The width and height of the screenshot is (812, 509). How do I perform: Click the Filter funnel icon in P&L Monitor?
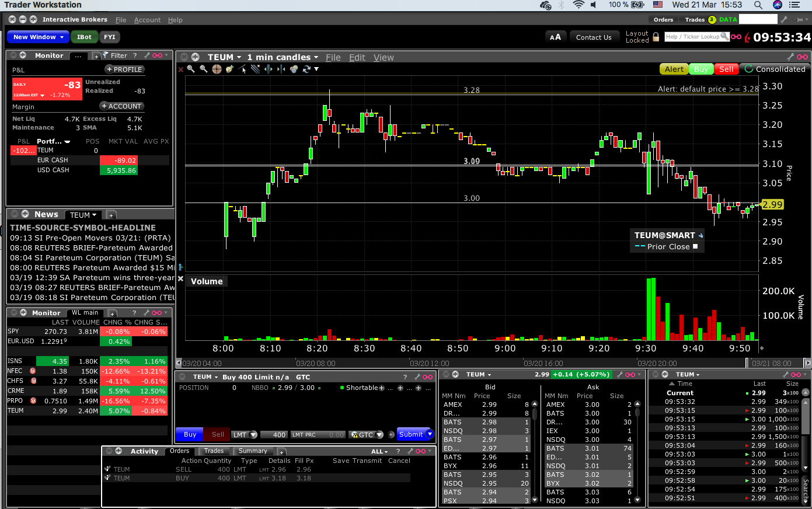coord(106,55)
